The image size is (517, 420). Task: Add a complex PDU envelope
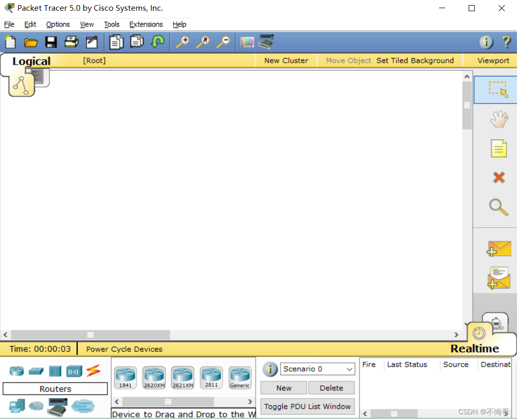coord(499,278)
